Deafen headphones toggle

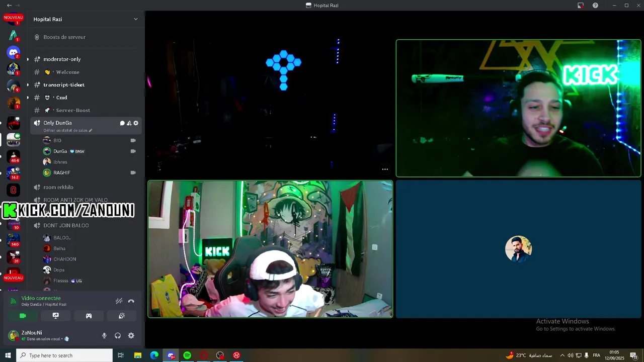point(118,336)
